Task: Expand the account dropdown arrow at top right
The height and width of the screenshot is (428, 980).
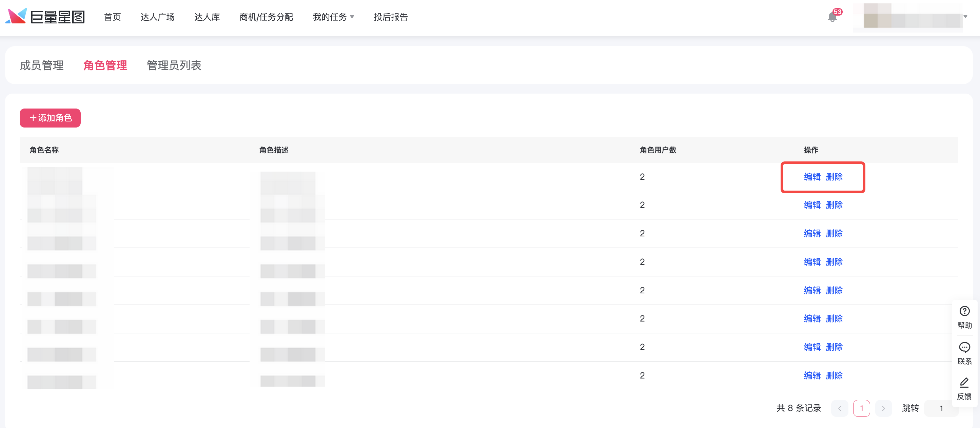Action: click(x=965, y=17)
